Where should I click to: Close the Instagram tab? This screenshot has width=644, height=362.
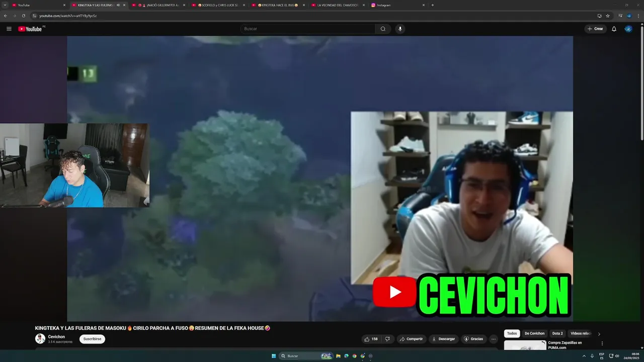tap(424, 5)
